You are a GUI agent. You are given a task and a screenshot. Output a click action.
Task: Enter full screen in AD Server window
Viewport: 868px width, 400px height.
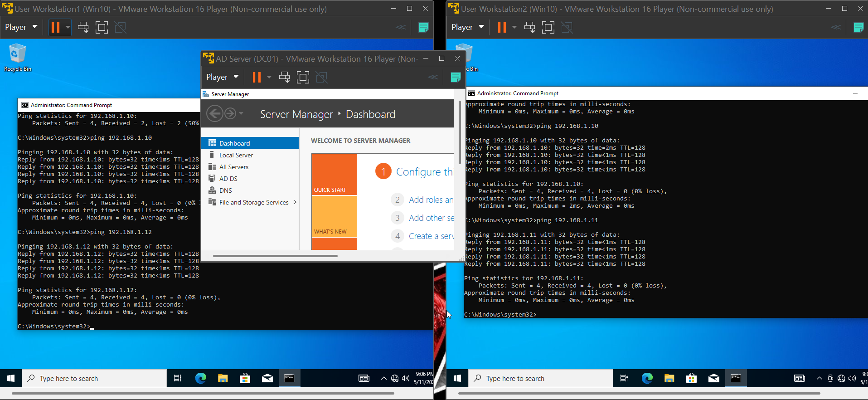(x=303, y=77)
